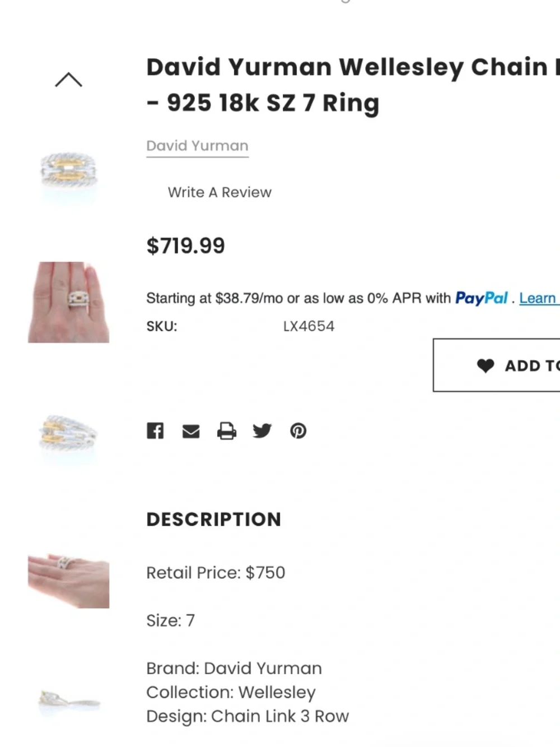The width and height of the screenshot is (560, 747).
Task: Click the heart icon on wishlist button
Action: click(x=486, y=365)
